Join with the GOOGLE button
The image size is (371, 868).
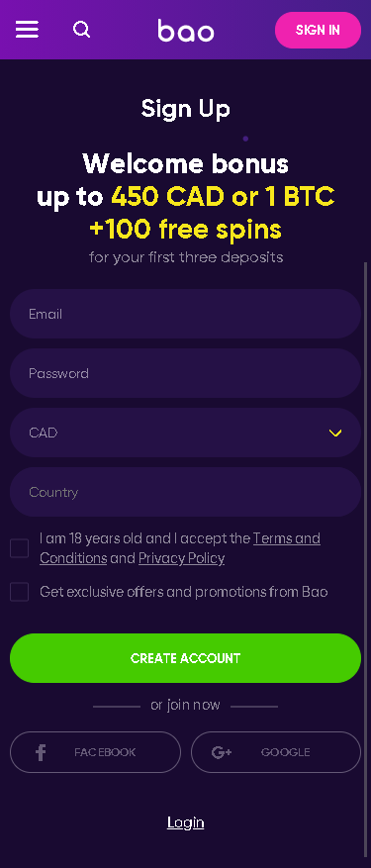[276, 752]
